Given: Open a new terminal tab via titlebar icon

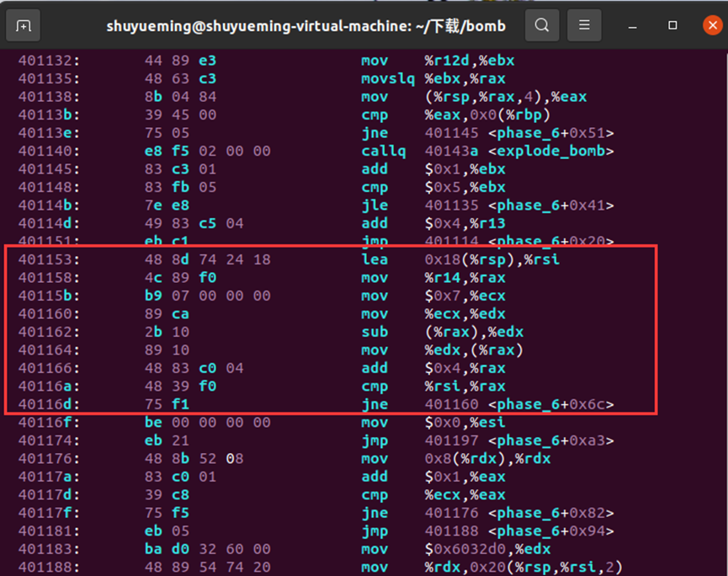Looking at the screenshot, I should [23, 25].
